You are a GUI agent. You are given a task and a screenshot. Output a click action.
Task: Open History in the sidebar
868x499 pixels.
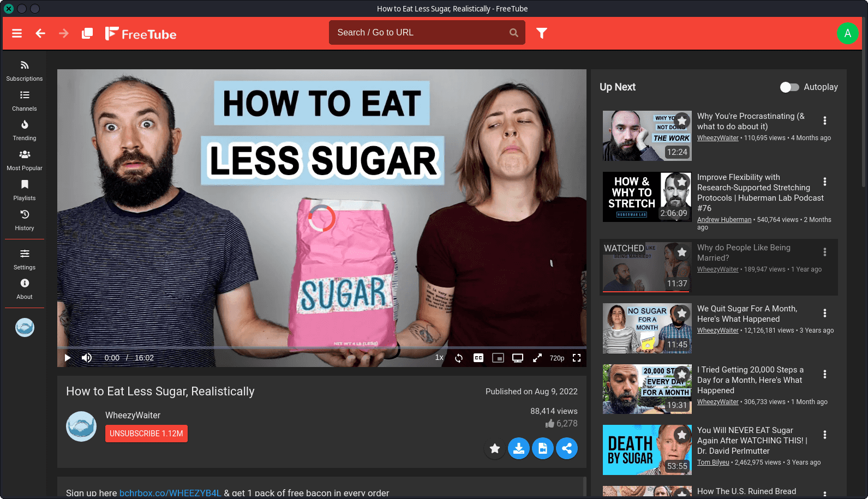(x=25, y=220)
